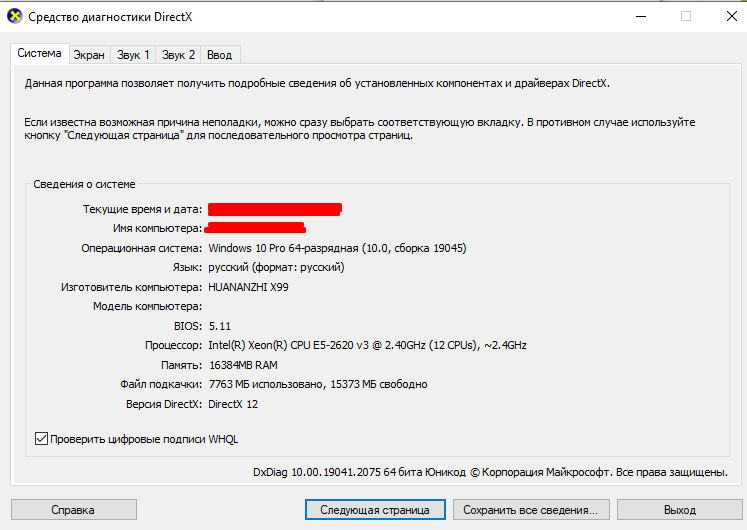Click the русский (формат: русский) language value

[x=276, y=267]
